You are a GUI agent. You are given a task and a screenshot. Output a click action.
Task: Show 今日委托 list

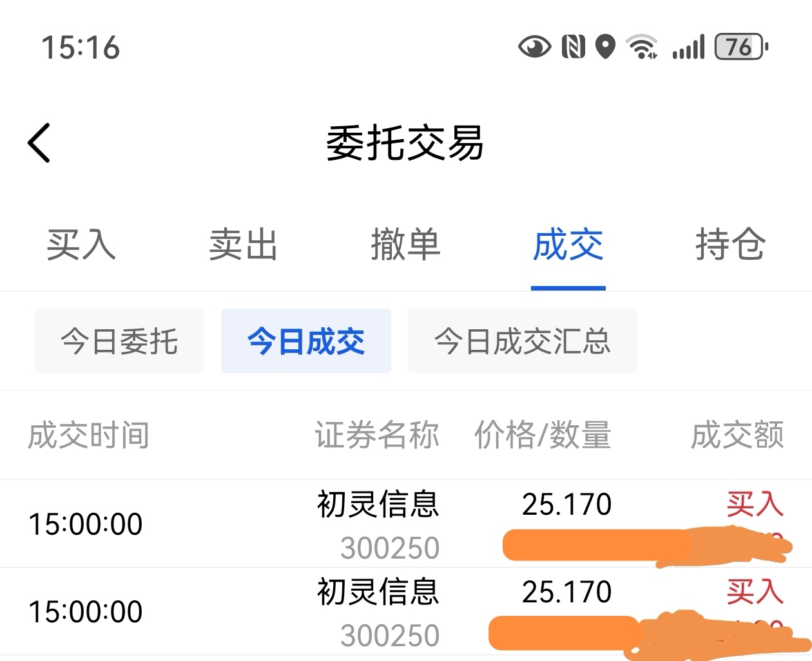click(x=119, y=341)
